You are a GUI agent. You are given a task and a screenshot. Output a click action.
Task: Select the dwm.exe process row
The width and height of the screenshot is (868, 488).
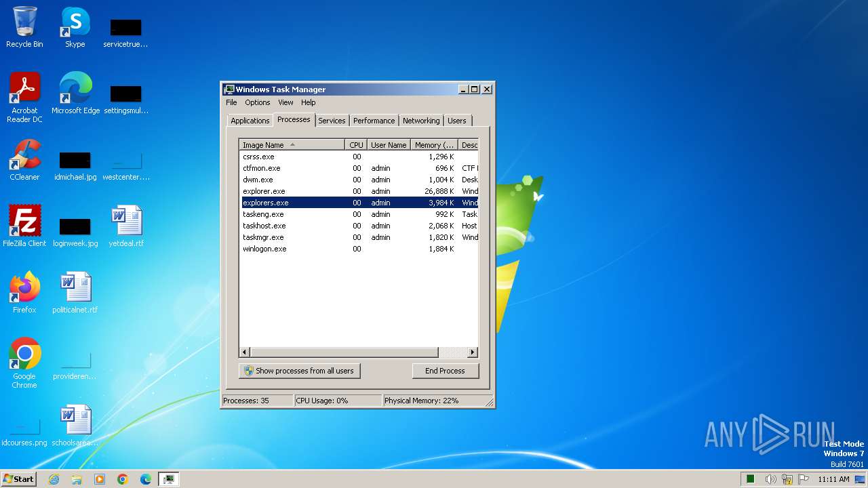pyautogui.click(x=359, y=180)
